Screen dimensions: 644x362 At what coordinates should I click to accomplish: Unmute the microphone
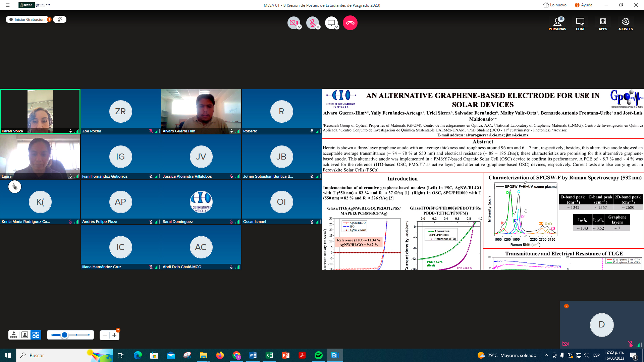[x=312, y=23]
